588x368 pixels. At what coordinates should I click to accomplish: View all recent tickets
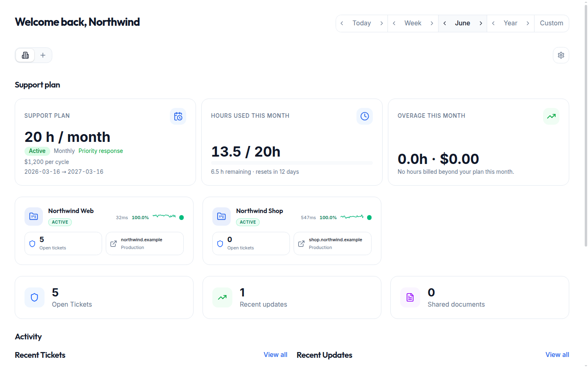pyautogui.click(x=276, y=355)
